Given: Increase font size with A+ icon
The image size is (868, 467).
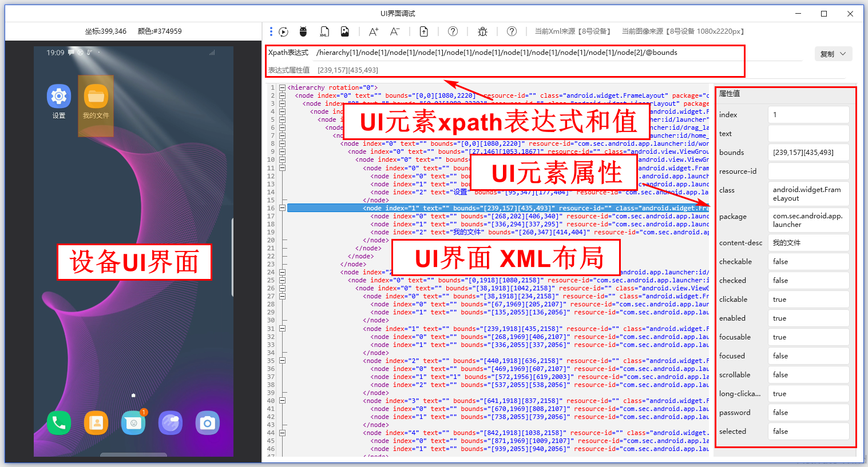Looking at the screenshot, I should click(374, 31).
